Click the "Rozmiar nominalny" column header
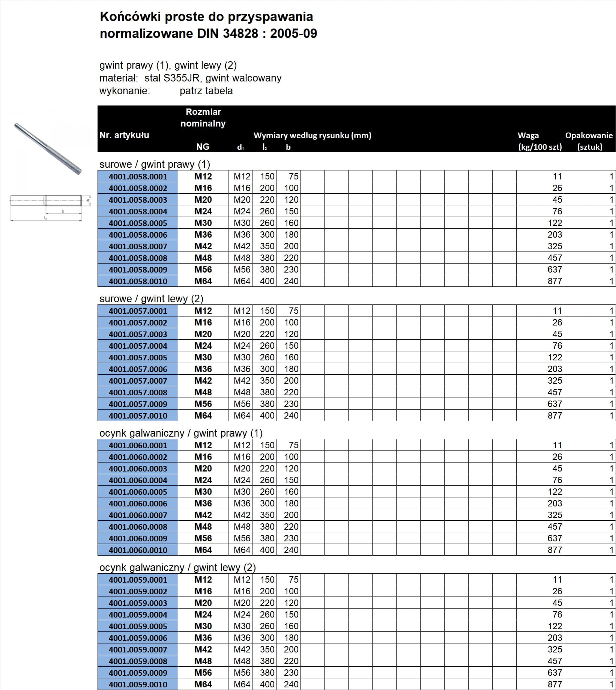Image resolution: width=616 pixels, height=690 pixels. tap(203, 118)
